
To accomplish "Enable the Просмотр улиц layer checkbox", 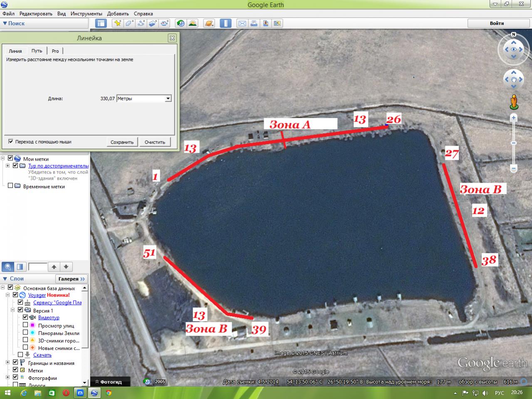I will coord(25,325).
